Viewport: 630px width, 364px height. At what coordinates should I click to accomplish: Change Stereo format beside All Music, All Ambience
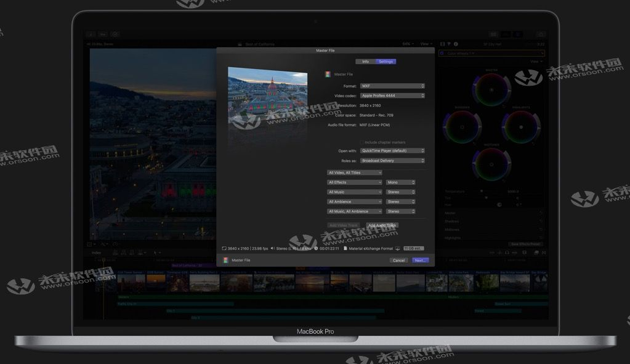[x=400, y=211]
